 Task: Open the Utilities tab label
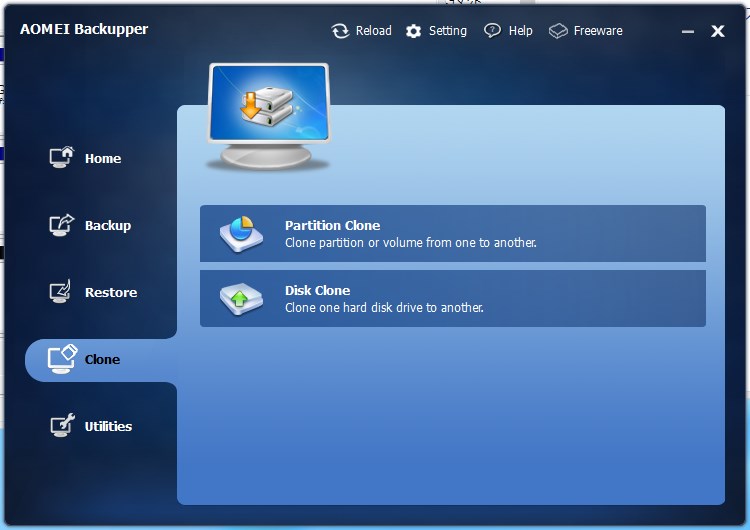(108, 426)
